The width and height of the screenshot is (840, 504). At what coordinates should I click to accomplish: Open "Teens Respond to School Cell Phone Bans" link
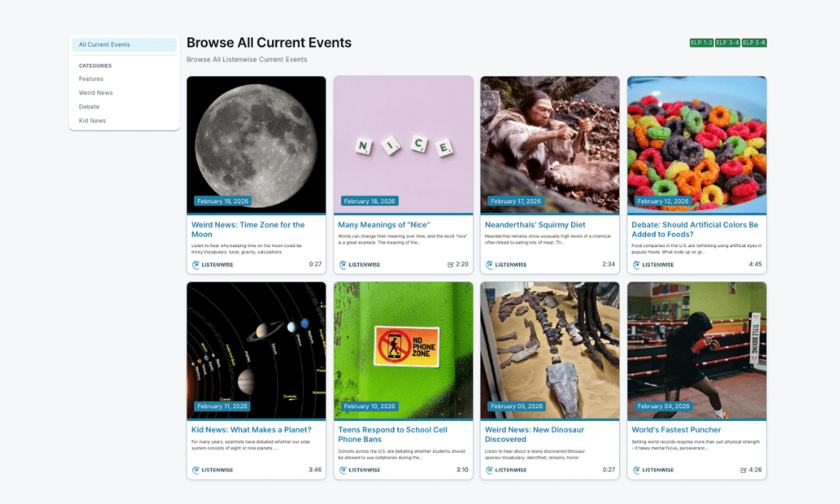point(392,434)
